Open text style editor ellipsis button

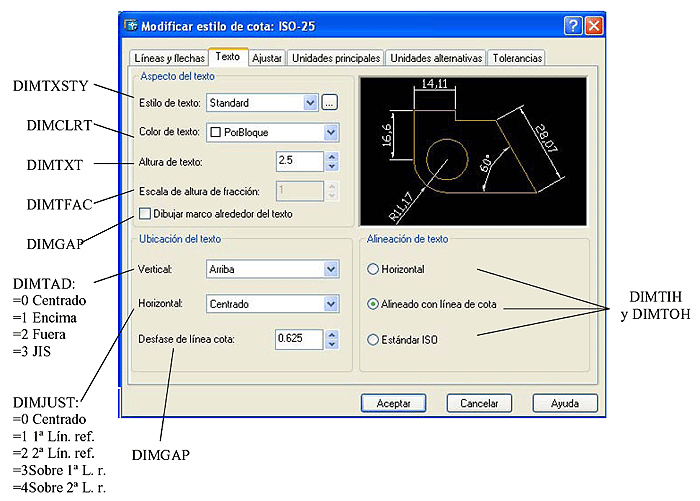(x=329, y=103)
